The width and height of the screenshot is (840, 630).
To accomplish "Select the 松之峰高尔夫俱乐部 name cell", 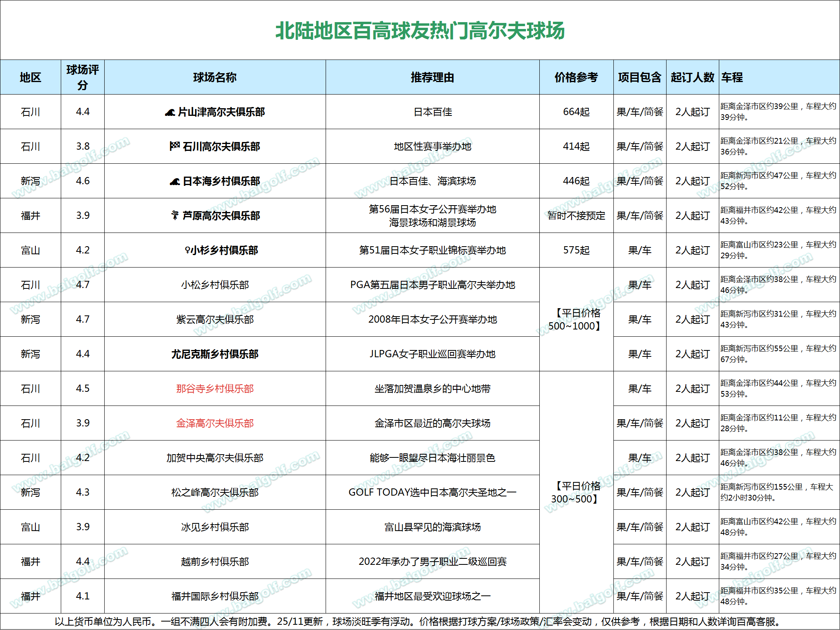I will coord(215,492).
